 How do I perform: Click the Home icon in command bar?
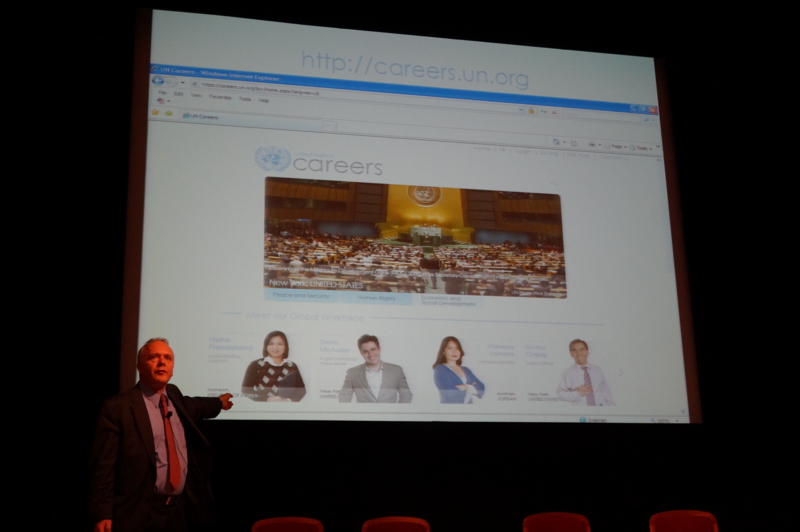tap(556, 142)
